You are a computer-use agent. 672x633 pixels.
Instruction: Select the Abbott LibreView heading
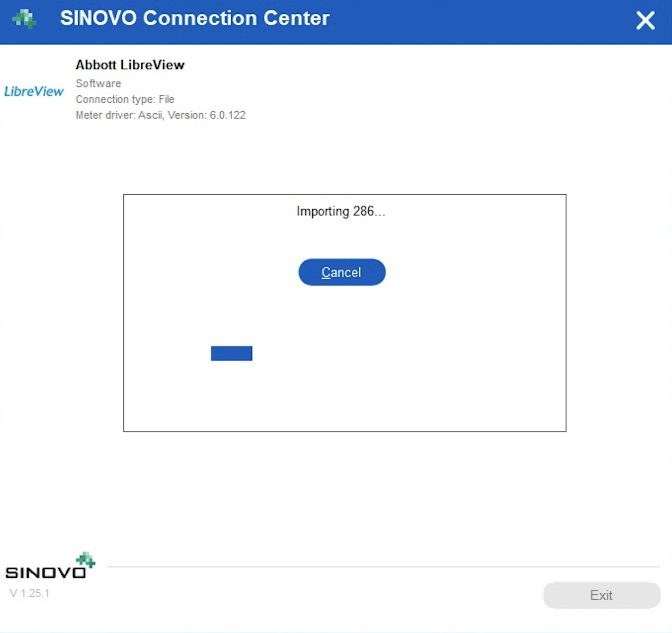(130, 65)
